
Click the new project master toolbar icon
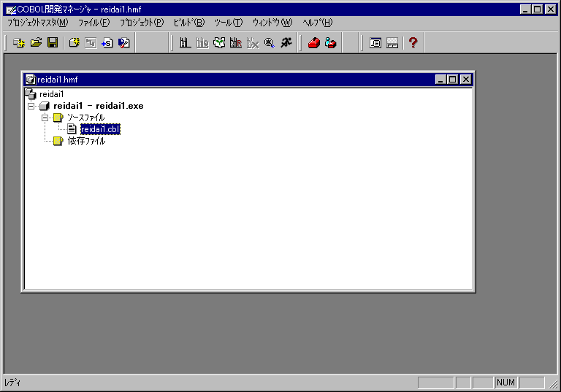(x=18, y=43)
